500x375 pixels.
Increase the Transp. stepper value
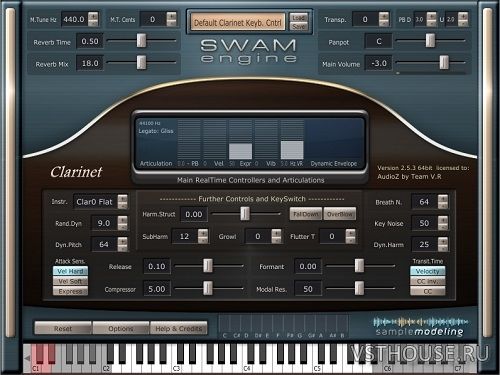click(x=384, y=16)
